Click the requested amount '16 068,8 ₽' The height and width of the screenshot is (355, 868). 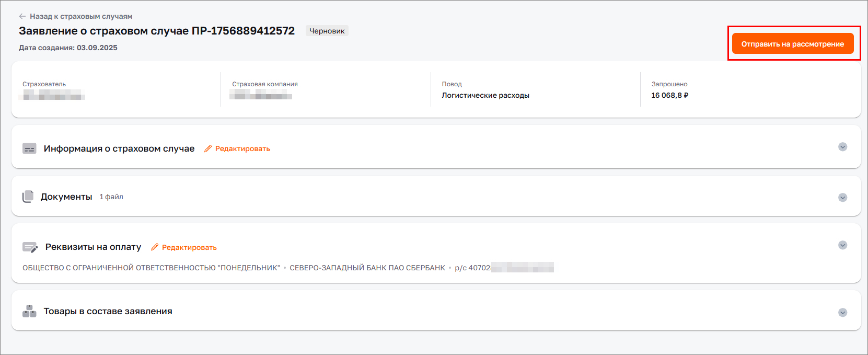pyautogui.click(x=670, y=95)
